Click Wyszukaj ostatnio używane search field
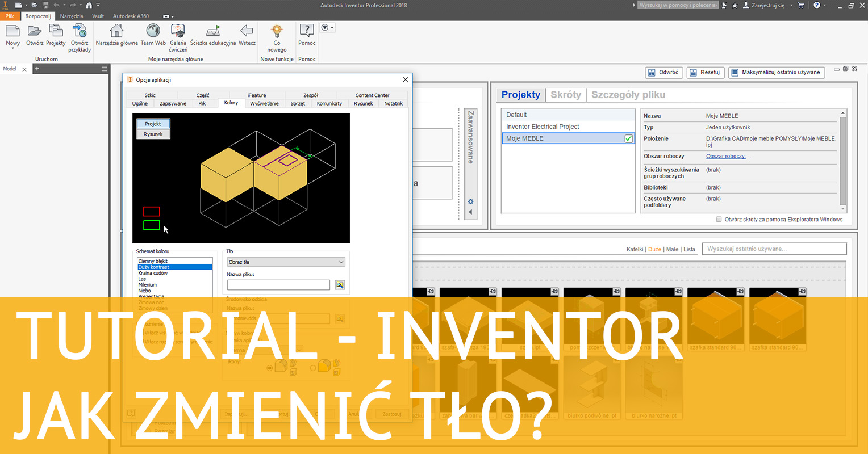The height and width of the screenshot is (454, 868). click(774, 249)
